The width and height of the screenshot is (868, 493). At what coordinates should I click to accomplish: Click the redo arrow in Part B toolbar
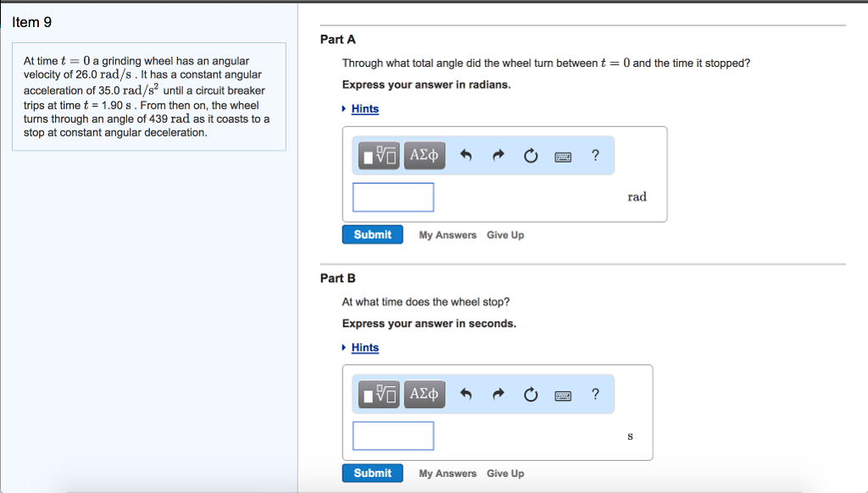tap(498, 394)
